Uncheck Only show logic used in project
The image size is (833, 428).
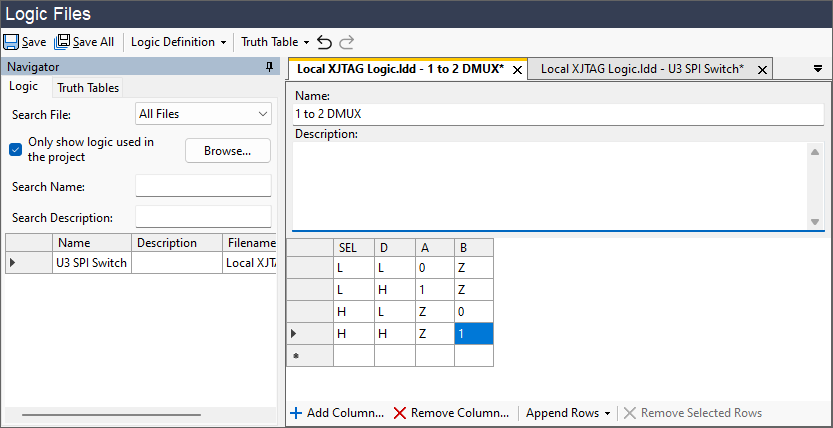pyautogui.click(x=16, y=149)
